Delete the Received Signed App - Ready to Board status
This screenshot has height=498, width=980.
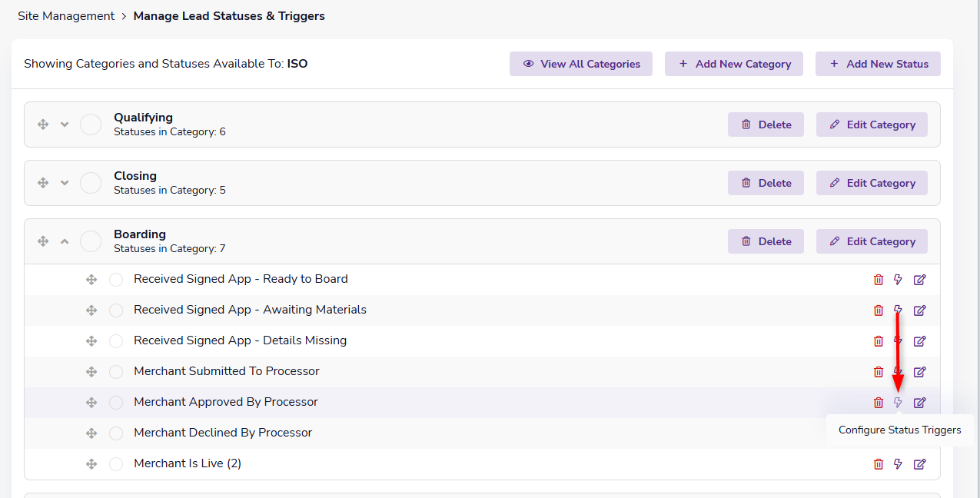tap(879, 280)
